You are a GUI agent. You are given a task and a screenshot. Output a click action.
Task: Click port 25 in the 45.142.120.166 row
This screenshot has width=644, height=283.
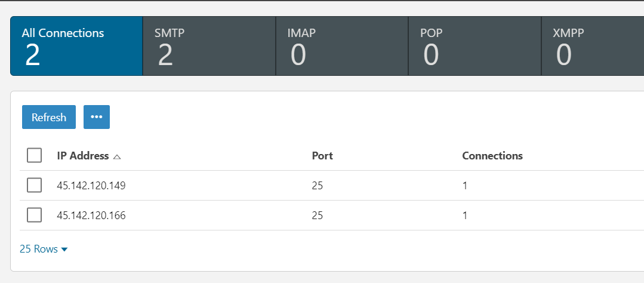coord(318,216)
